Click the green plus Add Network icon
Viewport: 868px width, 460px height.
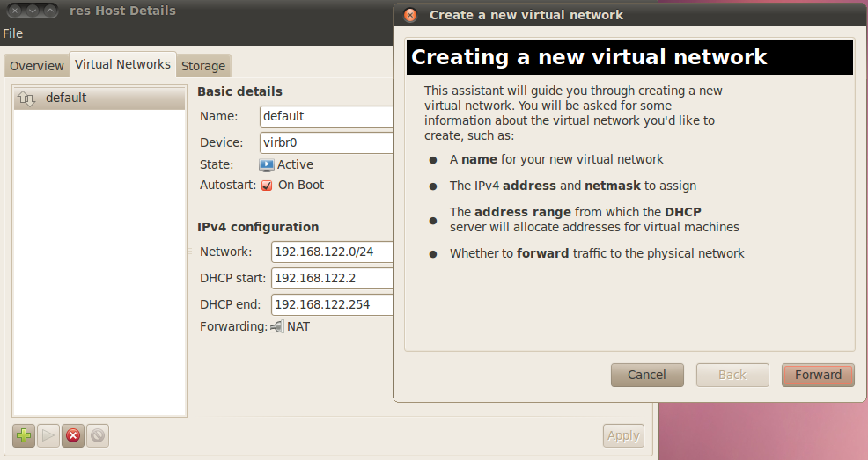pos(24,434)
